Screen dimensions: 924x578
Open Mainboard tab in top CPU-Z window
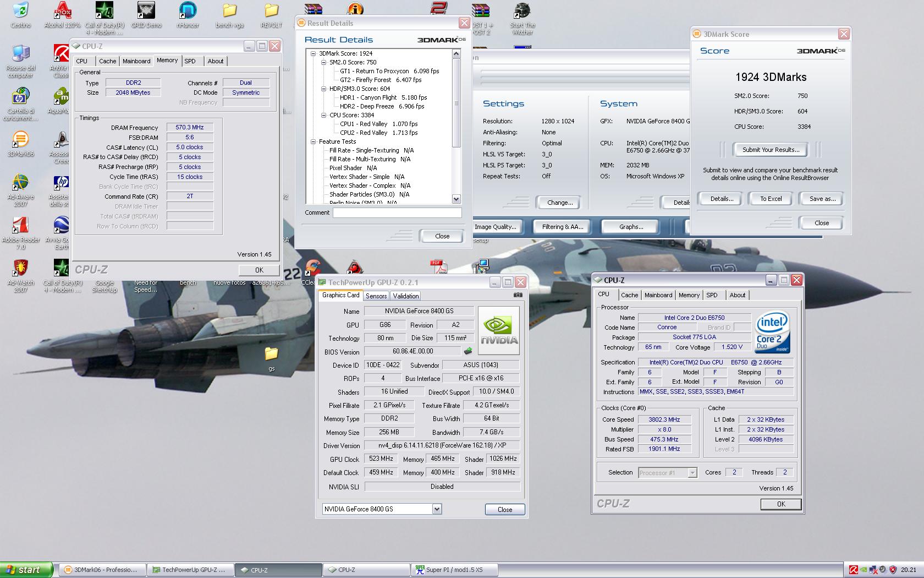point(136,61)
